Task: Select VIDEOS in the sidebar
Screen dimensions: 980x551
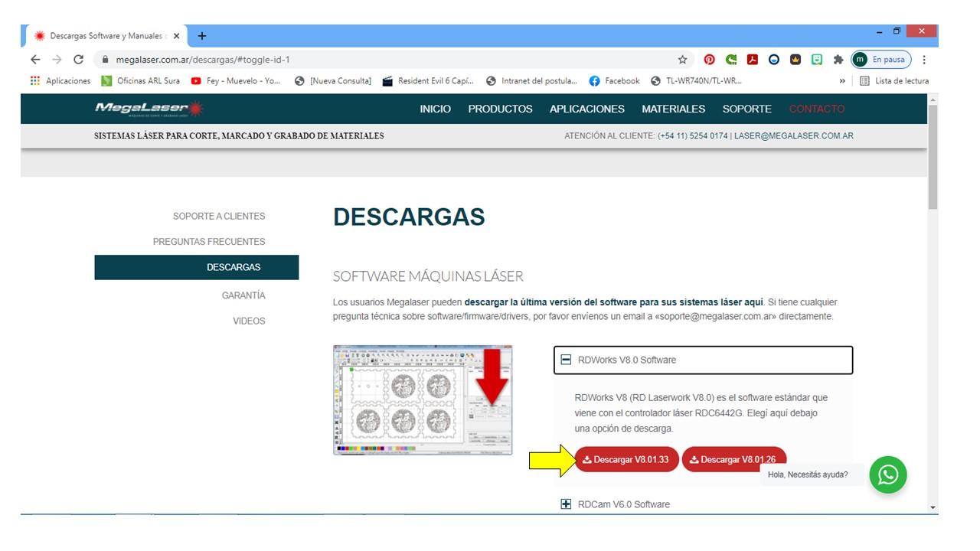Action: pos(249,321)
